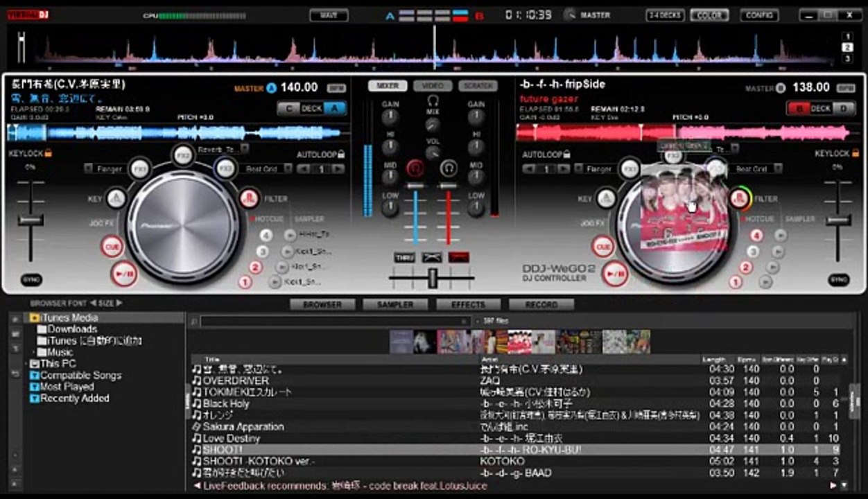Increase right deck autoloop length
868x499 pixels.
(564, 169)
